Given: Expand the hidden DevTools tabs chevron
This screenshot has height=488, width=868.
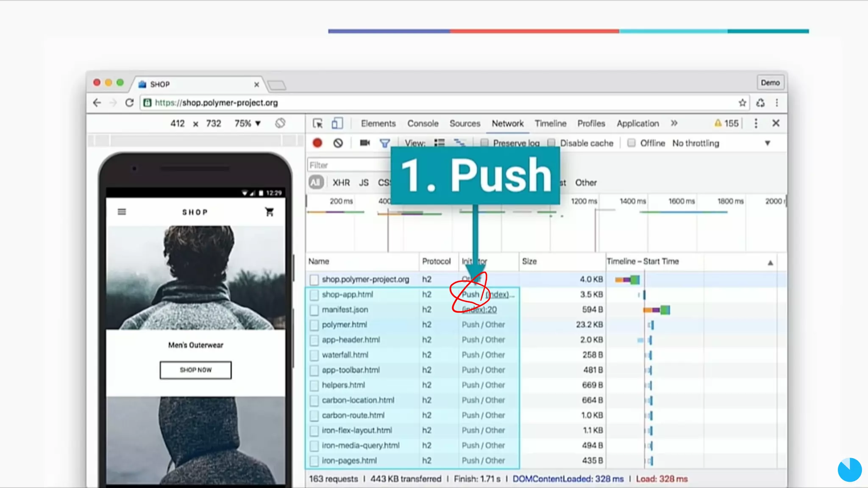Looking at the screenshot, I should click(674, 123).
